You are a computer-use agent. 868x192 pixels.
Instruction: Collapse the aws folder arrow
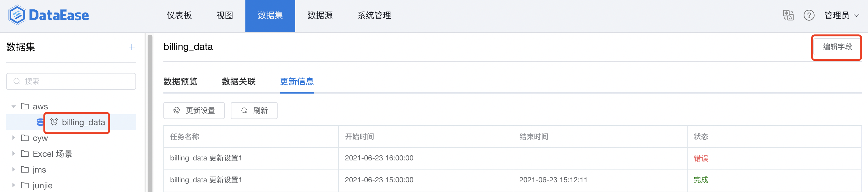point(13,107)
